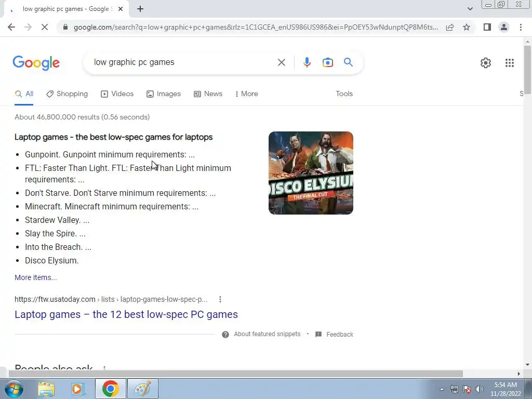Open Action Center flag icon
The image size is (532, 399).
click(x=467, y=389)
